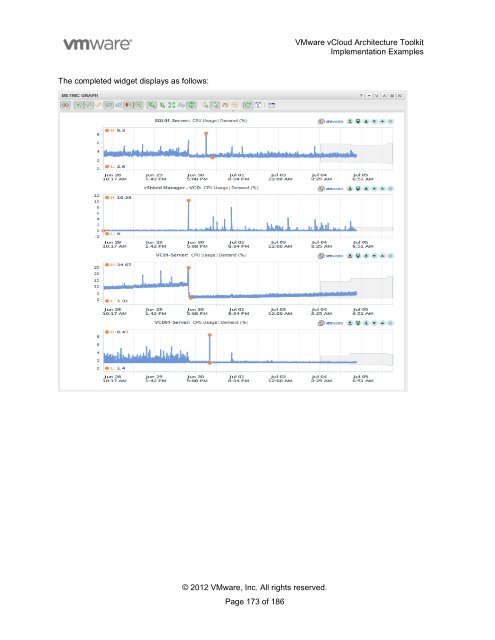This screenshot has height=640, width=495.
Task: Click the 'L: 2.6' label on SQL01-Server chart
Action: tap(115, 167)
